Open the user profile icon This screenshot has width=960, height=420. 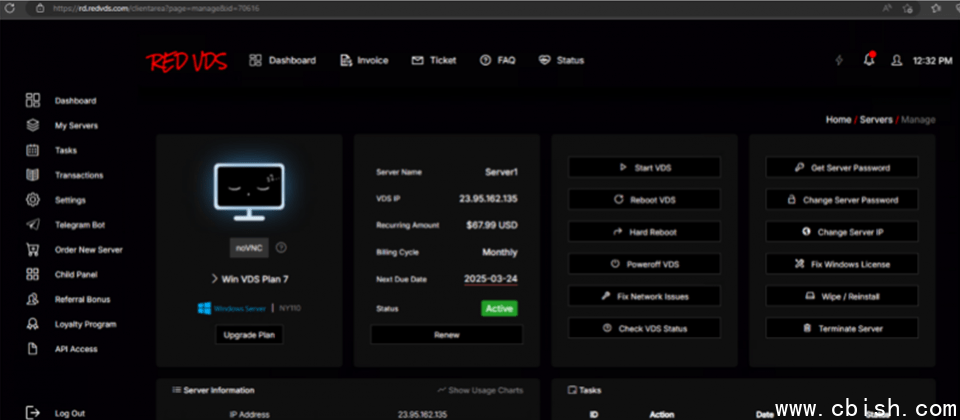896,60
